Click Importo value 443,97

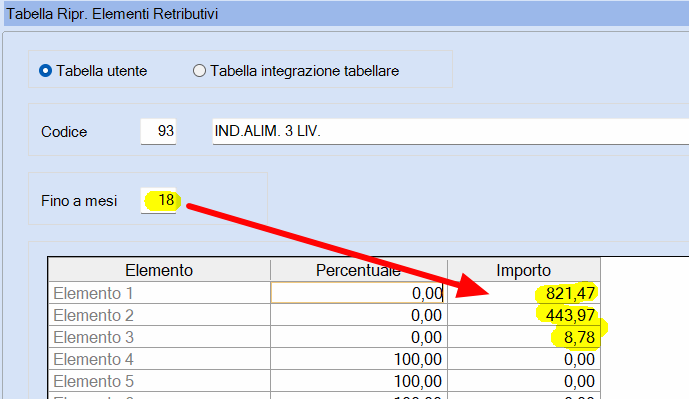click(524, 315)
